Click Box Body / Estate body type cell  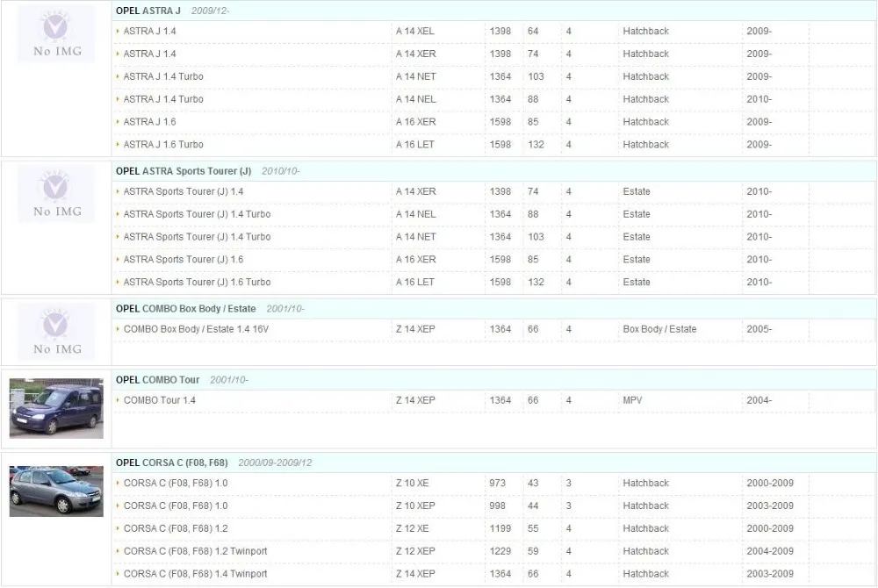click(x=659, y=329)
